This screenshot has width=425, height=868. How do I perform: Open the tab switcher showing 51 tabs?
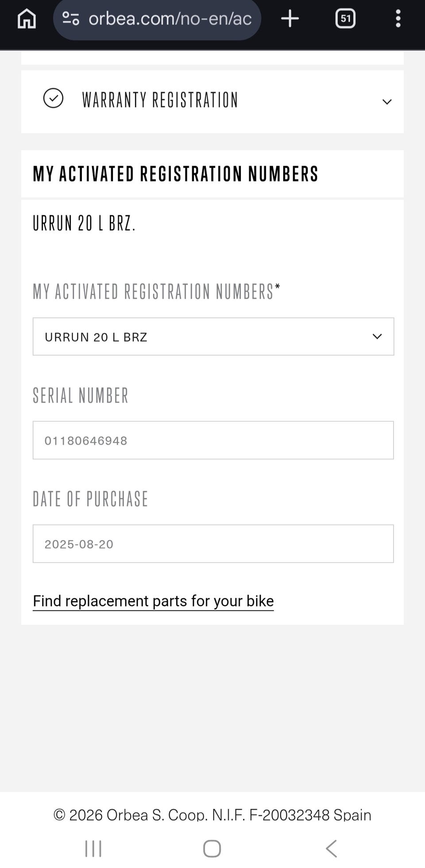(345, 19)
